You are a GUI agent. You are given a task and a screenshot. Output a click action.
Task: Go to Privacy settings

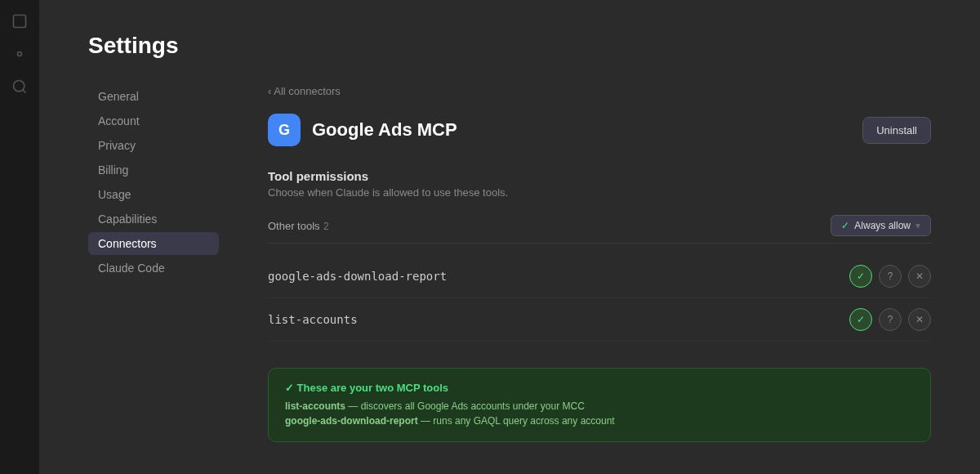pyautogui.click(x=154, y=145)
